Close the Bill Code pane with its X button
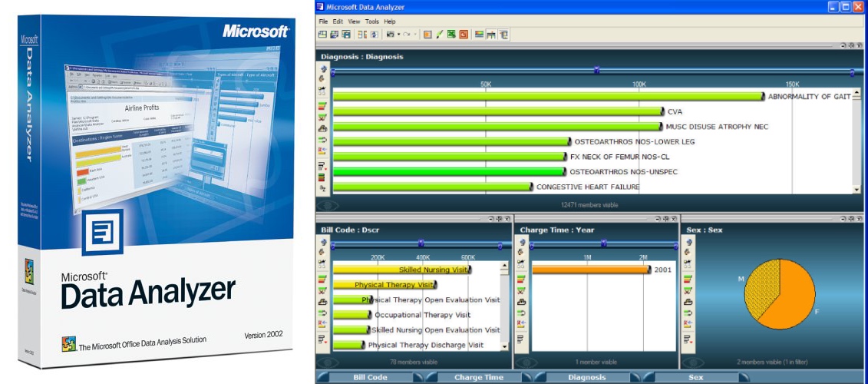The height and width of the screenshot is (384, 868). pos(507,219)
